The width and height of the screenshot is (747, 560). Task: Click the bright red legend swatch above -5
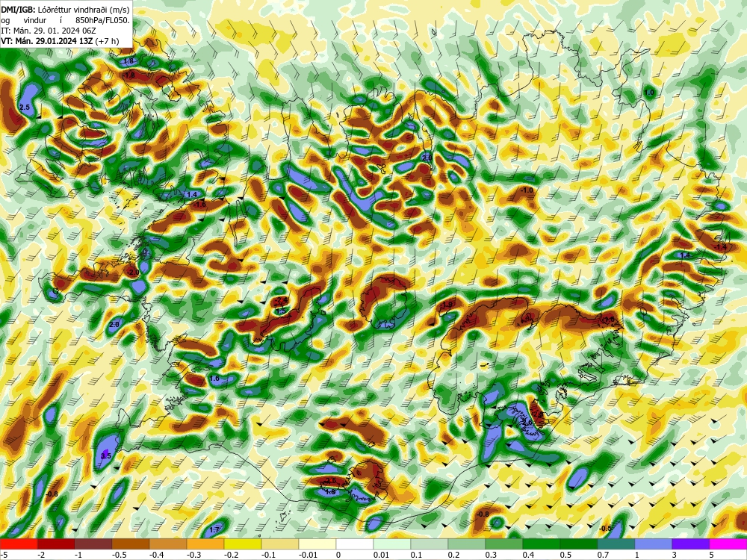pyautogui.click(x=19, y=544)
